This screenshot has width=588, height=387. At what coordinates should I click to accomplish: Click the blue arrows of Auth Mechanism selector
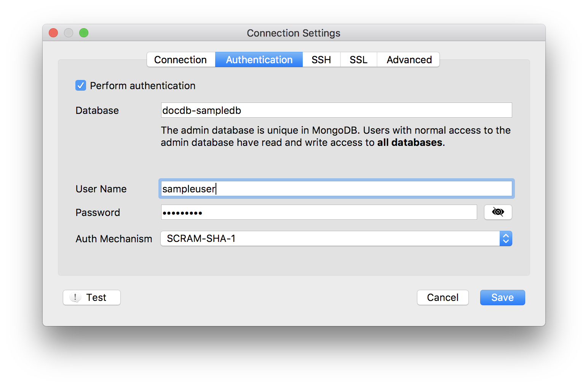(x=506, y=238)
